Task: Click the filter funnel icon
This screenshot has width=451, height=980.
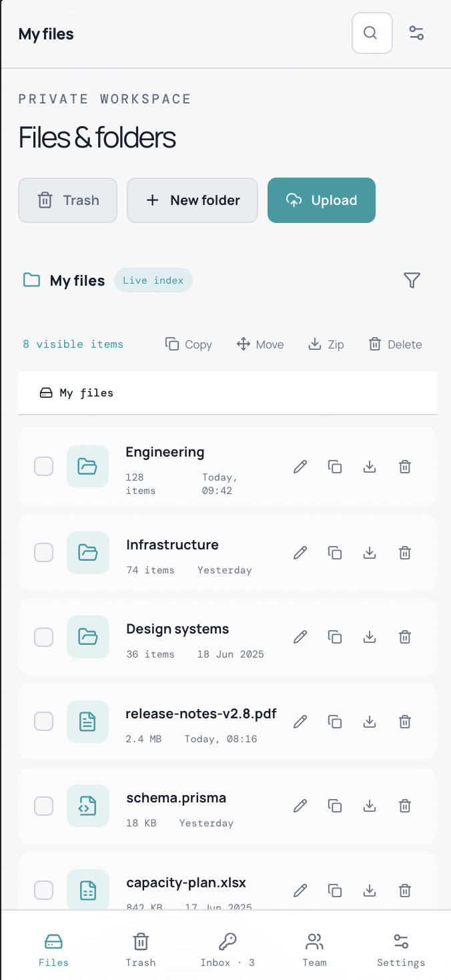Action: (412, 280)
